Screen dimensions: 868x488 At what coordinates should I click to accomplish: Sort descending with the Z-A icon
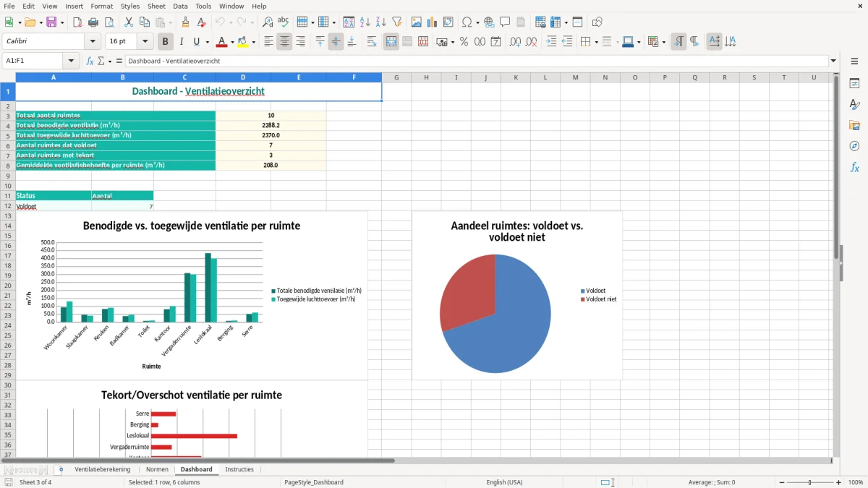[x=381, y=22]
